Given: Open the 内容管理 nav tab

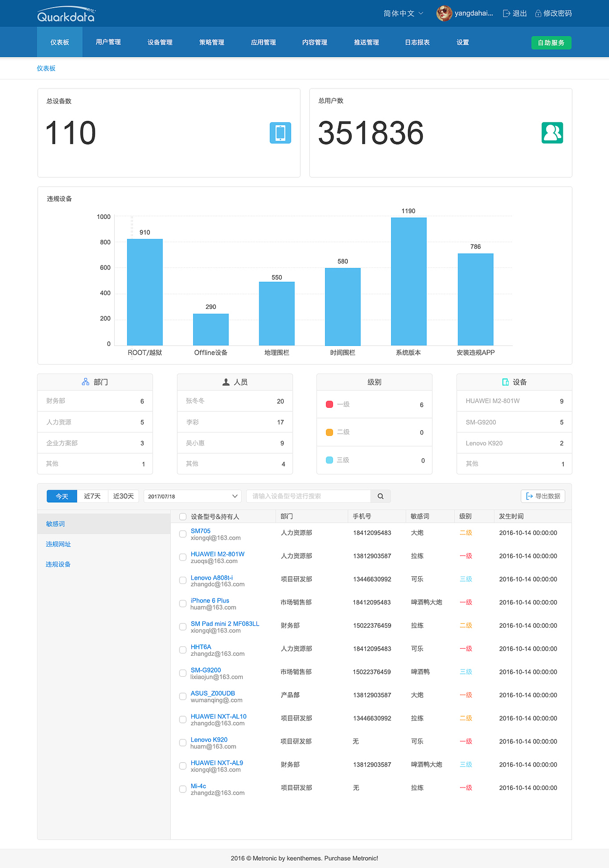Looking at the screenshot, I should (x=314, y=42).
